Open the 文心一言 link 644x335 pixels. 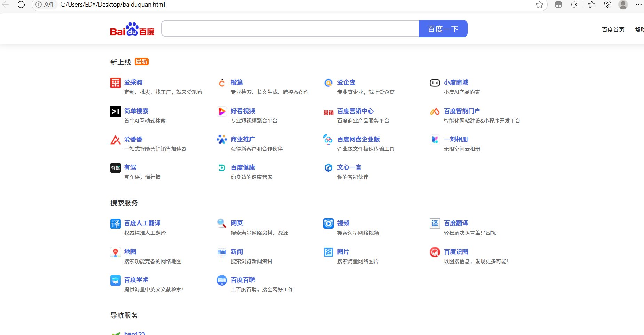coord(349,167)
